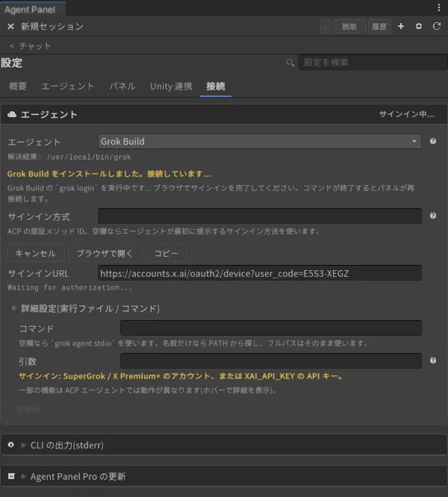
Task: Click the dash button left of 読取
Action: tap(326, 26)
